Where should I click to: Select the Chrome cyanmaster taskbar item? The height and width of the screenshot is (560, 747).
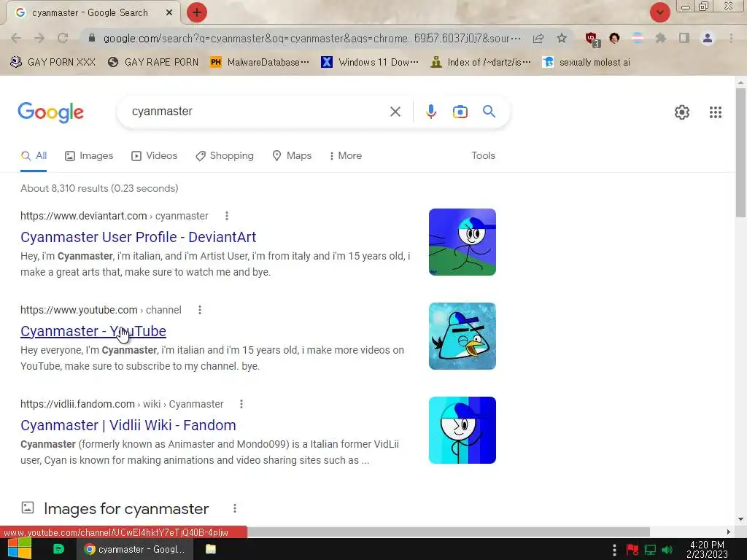pos(135,549)
